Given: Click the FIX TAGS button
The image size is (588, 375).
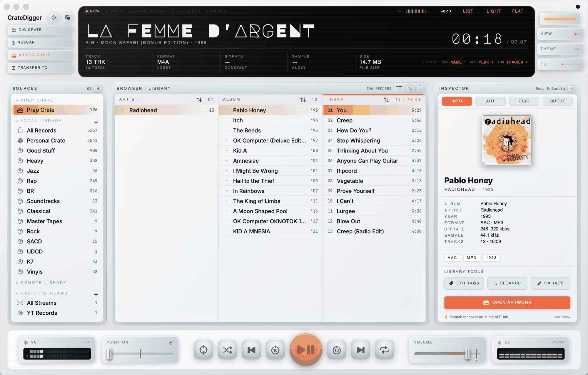Looking at the screenshot, I should [550, 283].
